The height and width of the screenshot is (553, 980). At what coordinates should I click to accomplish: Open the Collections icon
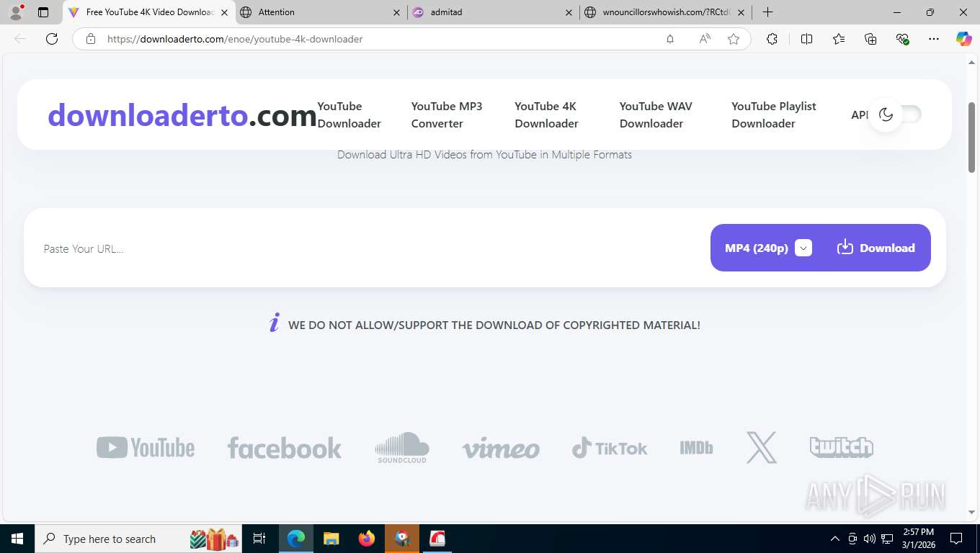click(x=870, y=39)
